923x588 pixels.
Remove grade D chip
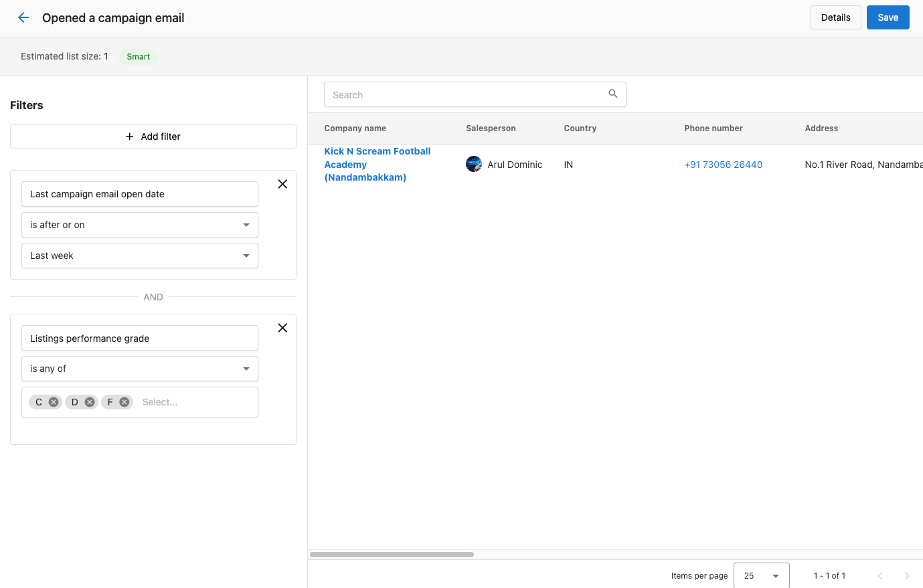pyautogui.click(x=90, y=402)
